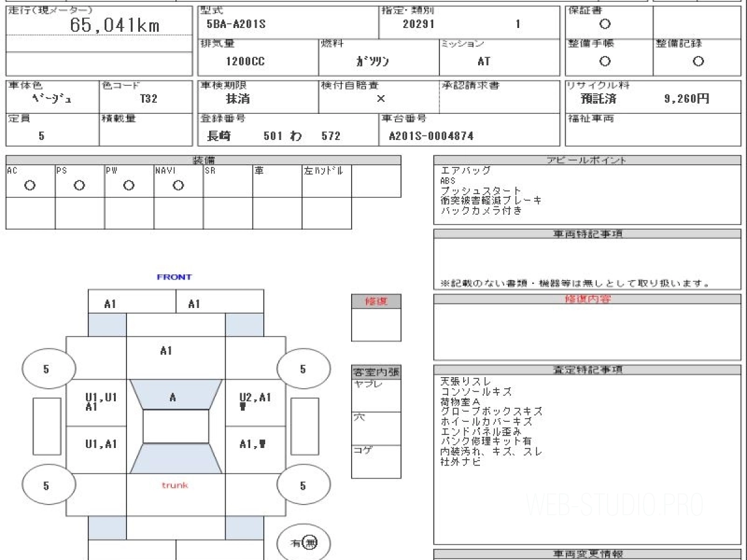Image resolution: width=747 pixels, height=560 pixels.
Task: Click the 衝突被害軽減ブレーキ line
Action: pyautogui.click(x=491, y=200)
